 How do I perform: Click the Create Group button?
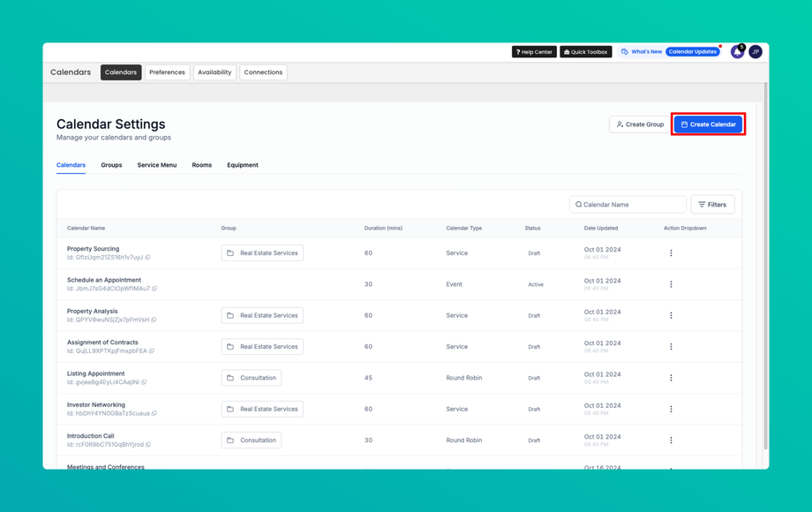click(640, 124)
